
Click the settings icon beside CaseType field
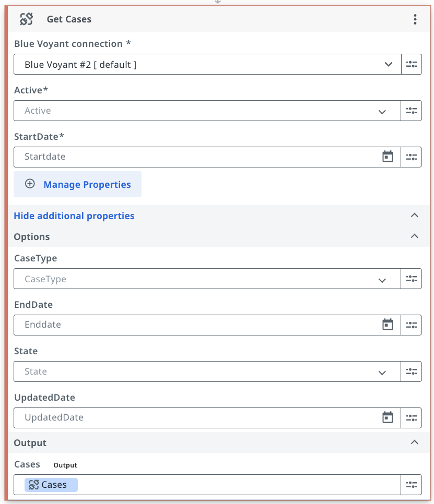click(412, 279)
